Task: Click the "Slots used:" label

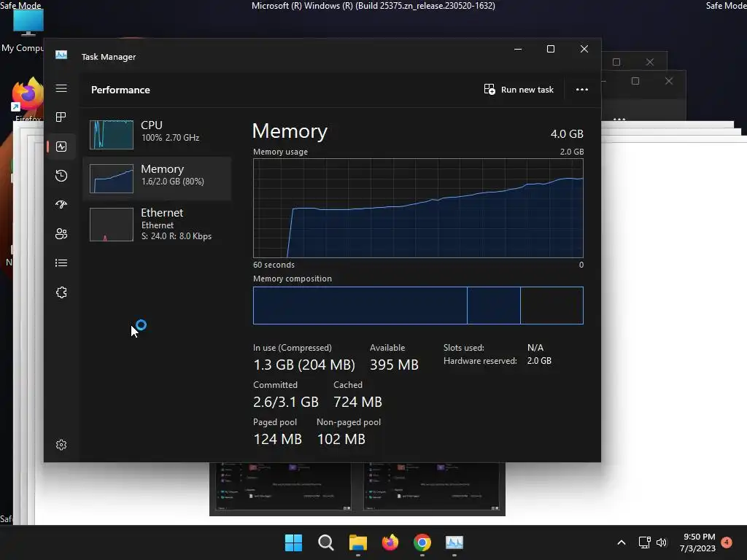Action: pos(463,348)
